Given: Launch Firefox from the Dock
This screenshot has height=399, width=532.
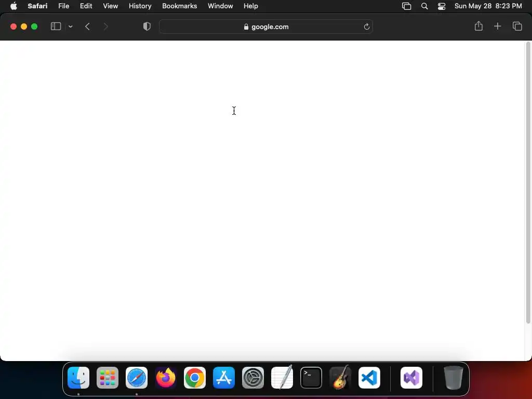Looking at the screenshot, I should click(166, 378).
